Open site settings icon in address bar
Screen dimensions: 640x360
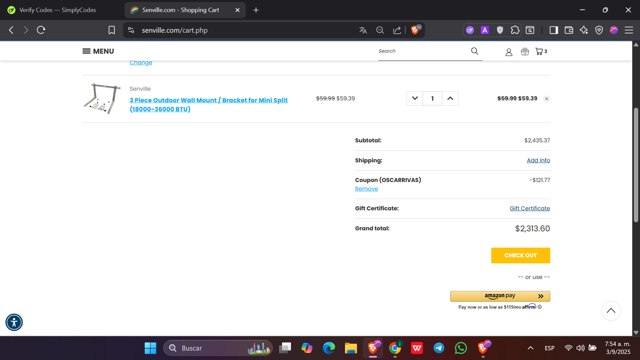131,30
